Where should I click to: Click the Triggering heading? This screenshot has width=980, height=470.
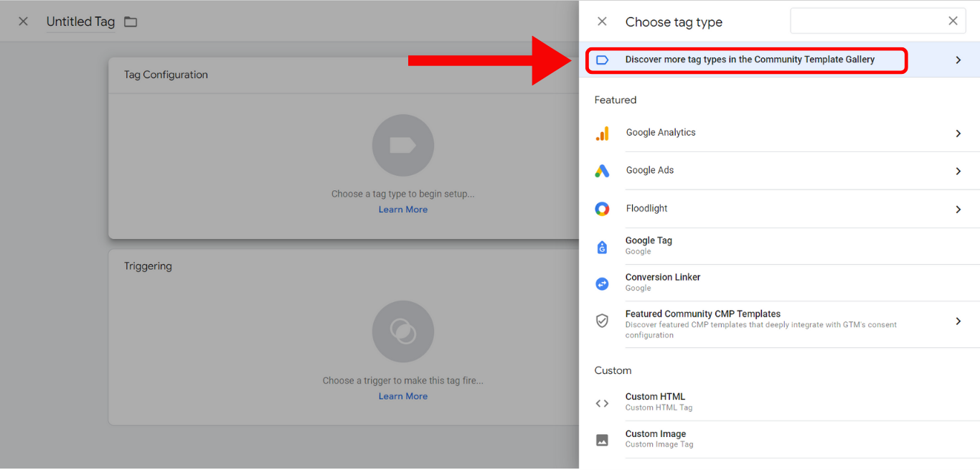point(148,266)
